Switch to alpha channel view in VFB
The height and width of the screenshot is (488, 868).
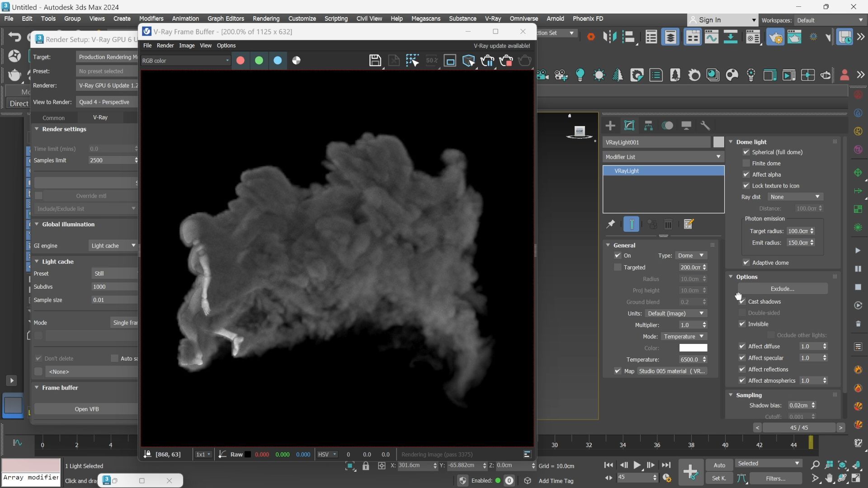coord(296,61)
